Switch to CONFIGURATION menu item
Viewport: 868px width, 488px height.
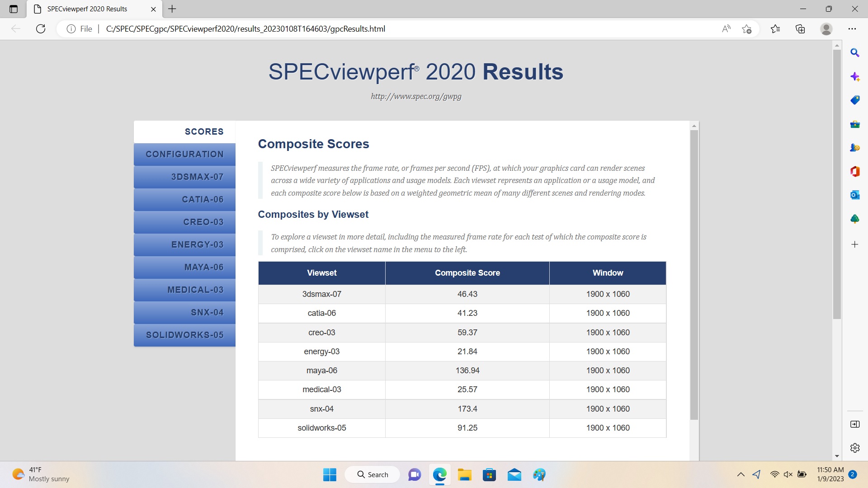[184, 155]
